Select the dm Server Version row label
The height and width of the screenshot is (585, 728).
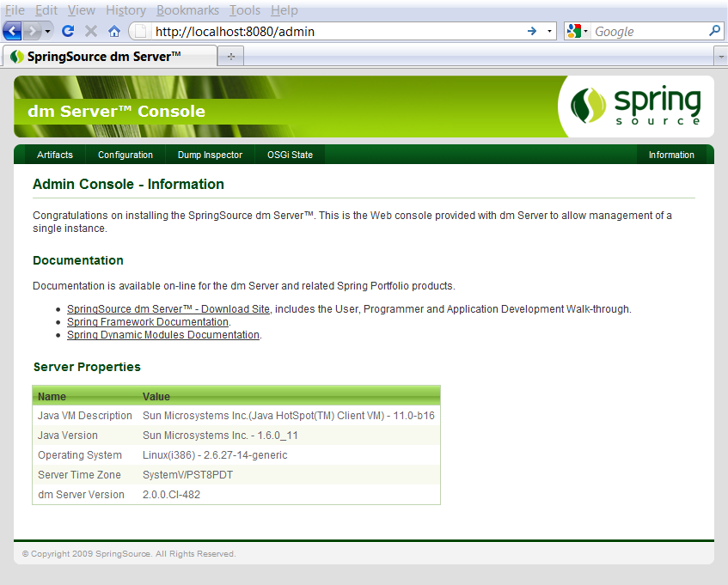[x=82, y=495]
